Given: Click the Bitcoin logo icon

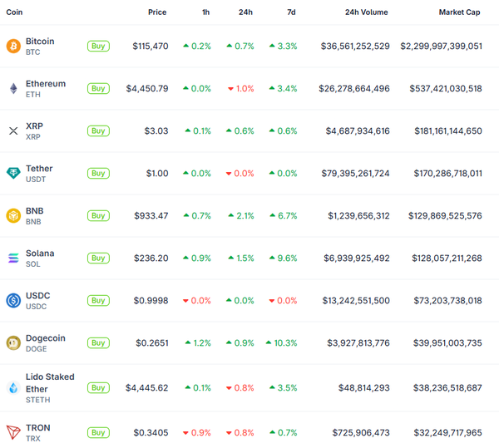Looking at the screenshot, I should coord(13,46).
